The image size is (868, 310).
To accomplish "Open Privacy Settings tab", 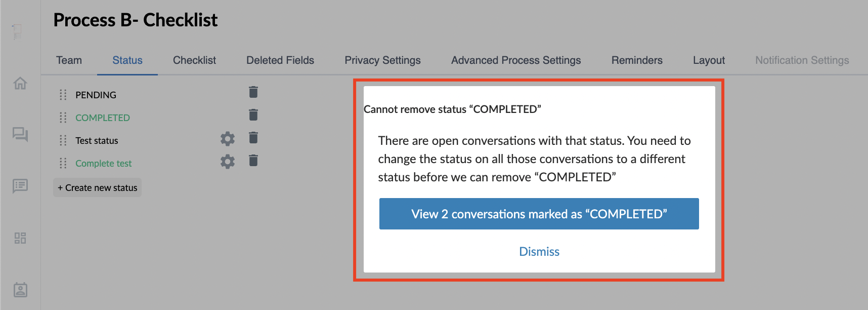I will (382, 60).
